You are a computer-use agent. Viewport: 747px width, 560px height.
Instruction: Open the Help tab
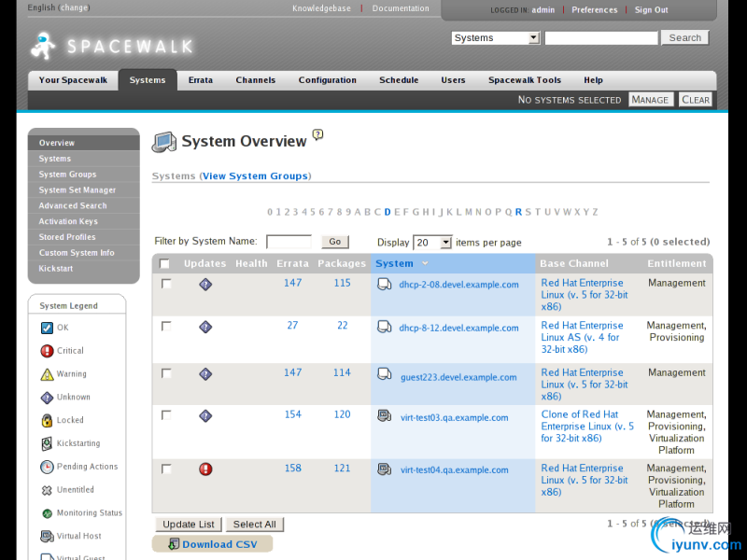coord(593,80)
